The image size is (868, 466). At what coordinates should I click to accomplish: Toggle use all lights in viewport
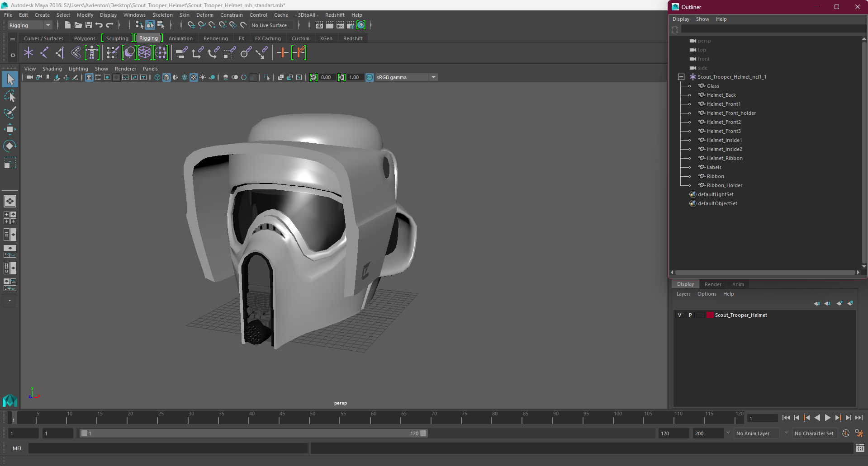203,77
